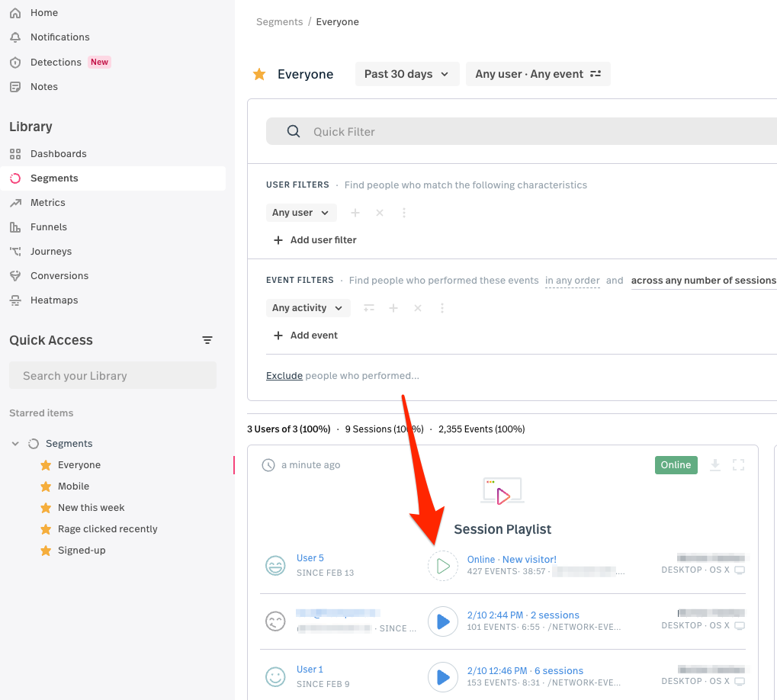The height and width of the screenshot is (700, 777).
Task: Expand Session Playlist to fullscreen
Action: [x=738, y=465]
